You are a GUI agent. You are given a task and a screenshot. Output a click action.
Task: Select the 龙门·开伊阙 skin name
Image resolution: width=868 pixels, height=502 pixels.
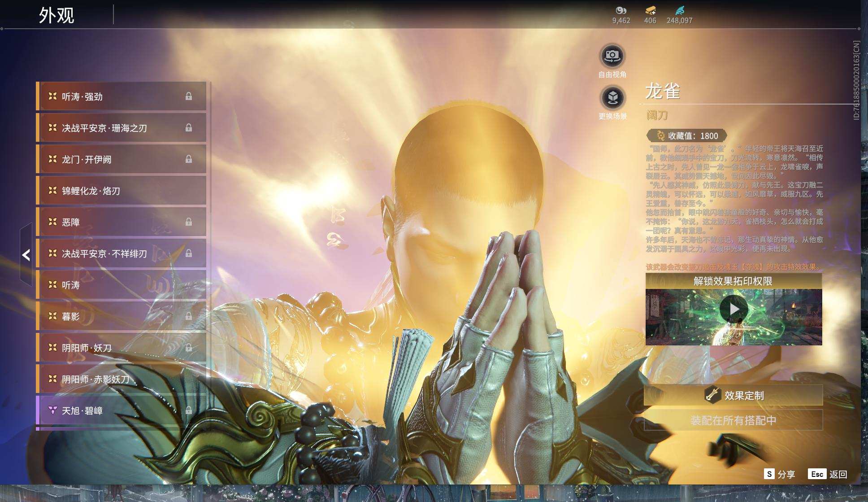(87, 160)
